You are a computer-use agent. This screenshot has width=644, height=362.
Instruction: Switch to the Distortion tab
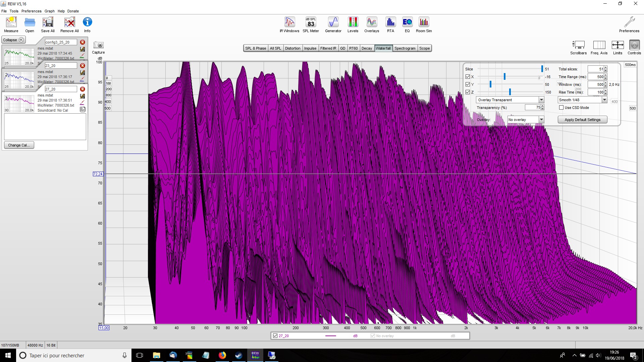coord(292,48)
